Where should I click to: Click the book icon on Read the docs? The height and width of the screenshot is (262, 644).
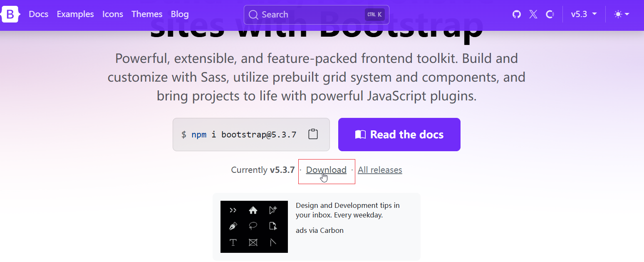pos(360,135)
